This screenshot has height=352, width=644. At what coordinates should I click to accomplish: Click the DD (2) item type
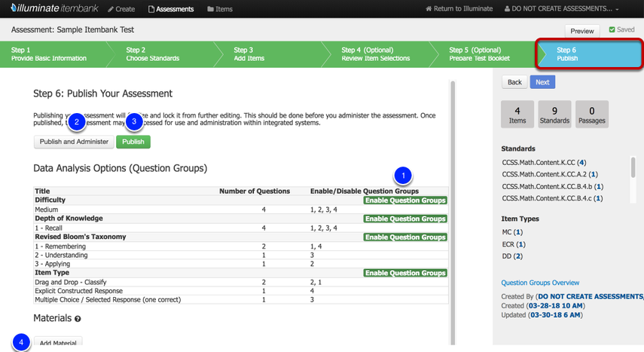tap(512, 256)
